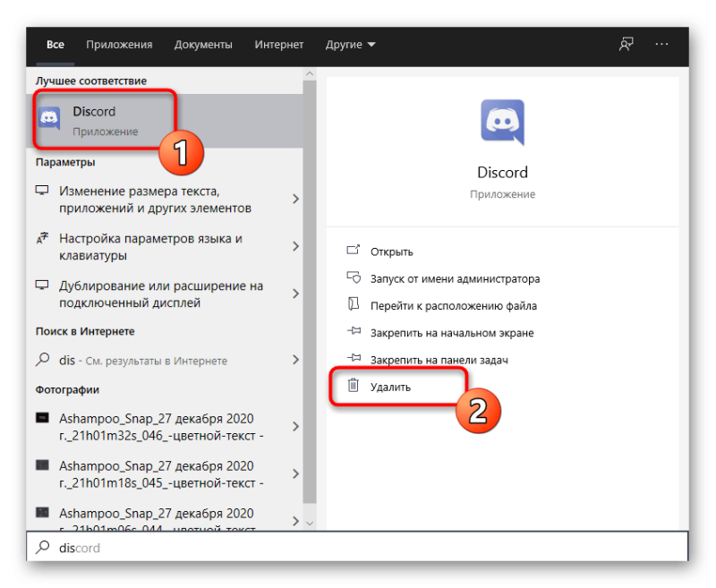Open Ashampoo_Snap 21h01m18s_045 photo result
The image size is (716, 588).
coord(165,474)
